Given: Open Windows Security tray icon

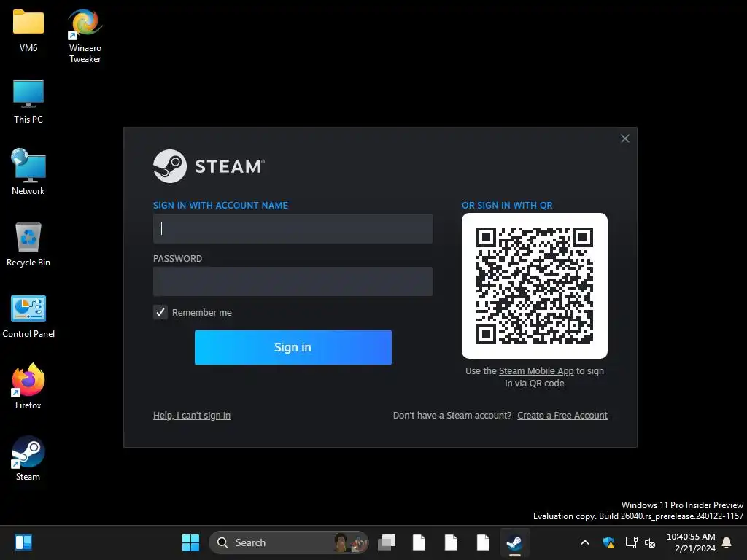Looking at the screenshot, I should pos(608,542).
